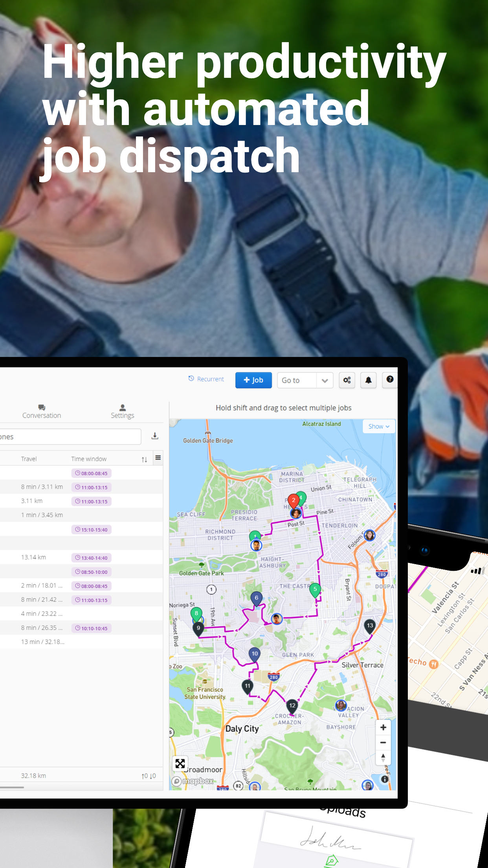Click the 32.18 km total in footer
Image resolution: width=488 pixels, height=868 pixels.
coord(33,776)
